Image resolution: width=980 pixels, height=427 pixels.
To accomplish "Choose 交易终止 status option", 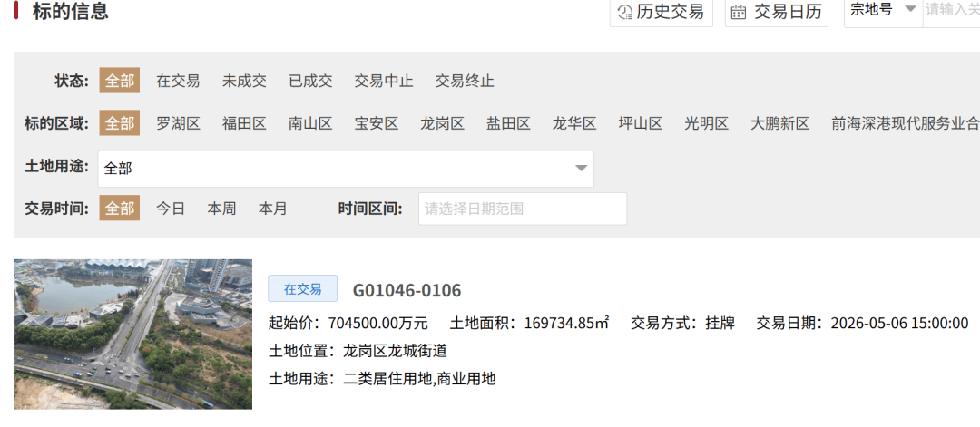I will 465,81.
